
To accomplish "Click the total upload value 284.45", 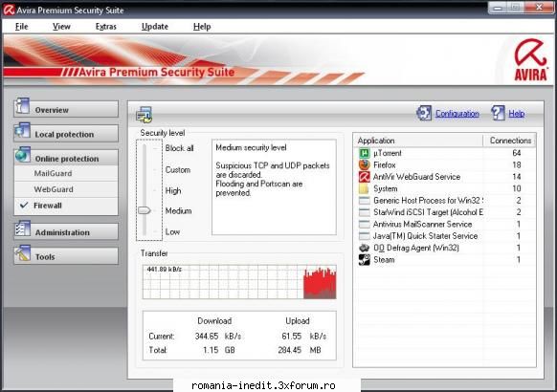I will pos(290,350).
